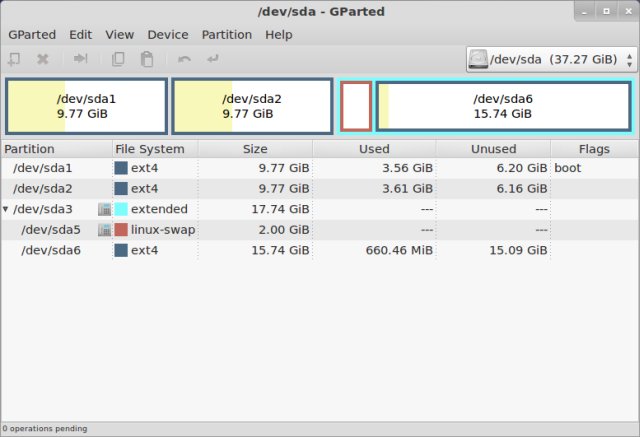The height and width of the screenshot is (437, 640).
Task: Select the /dev/sda3 row in partition list
Action: [x=320, y=209]
